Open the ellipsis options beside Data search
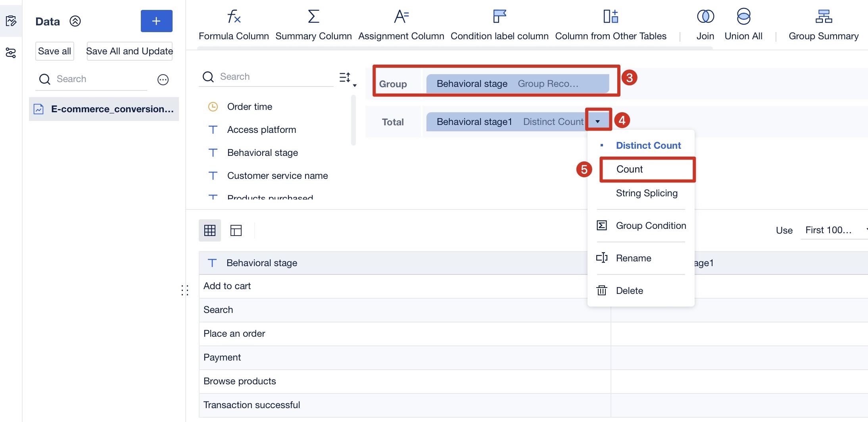This screenshot has width=868, height=422. tap(163, 79)
